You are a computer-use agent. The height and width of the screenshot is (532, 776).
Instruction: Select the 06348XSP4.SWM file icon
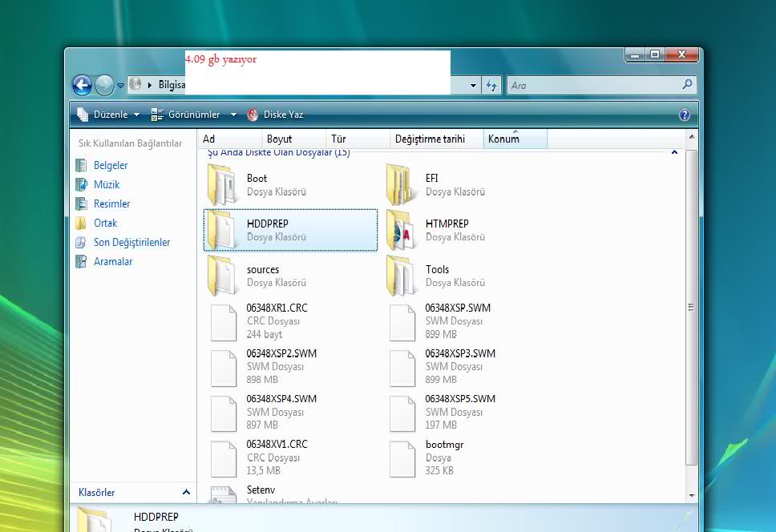(x=223, y=413)
